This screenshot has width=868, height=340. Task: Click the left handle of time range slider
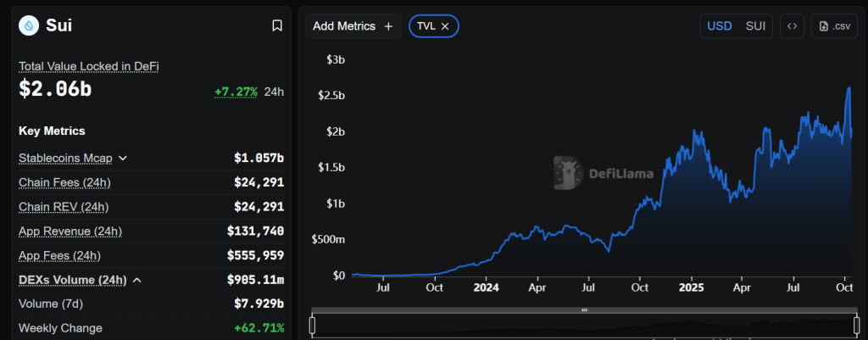pyautogui.click(x=312, y=325)
